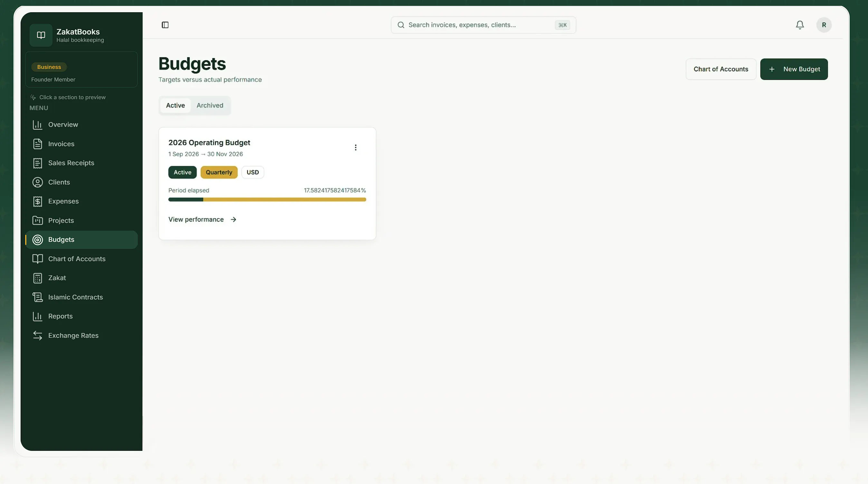Switch to the Active budgets tab
Screen dimensions: 868x484
(175, 105)
